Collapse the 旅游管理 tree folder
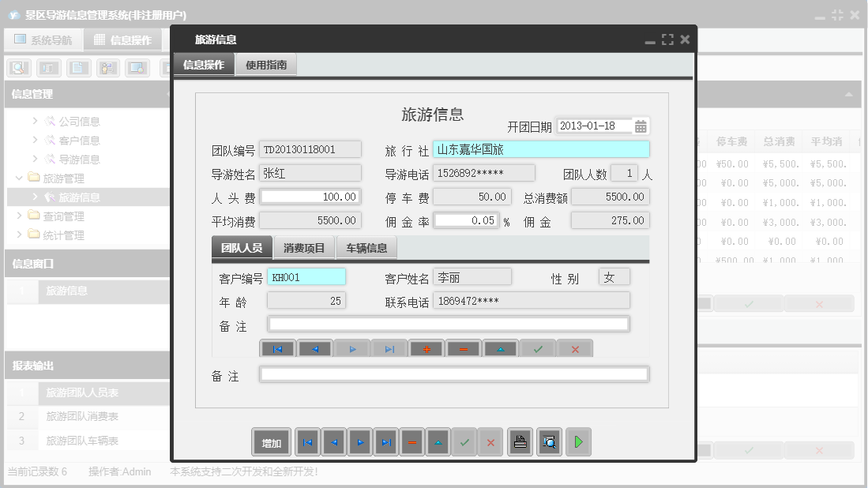This screenshot has height=488, width=868. (x=20, y=178)
